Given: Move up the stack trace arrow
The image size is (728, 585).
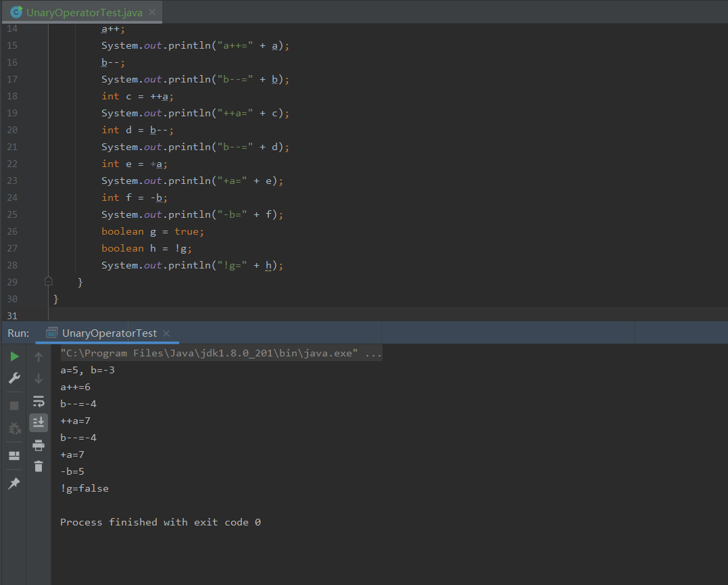Looking at the screenshot, I should point(39,357).
